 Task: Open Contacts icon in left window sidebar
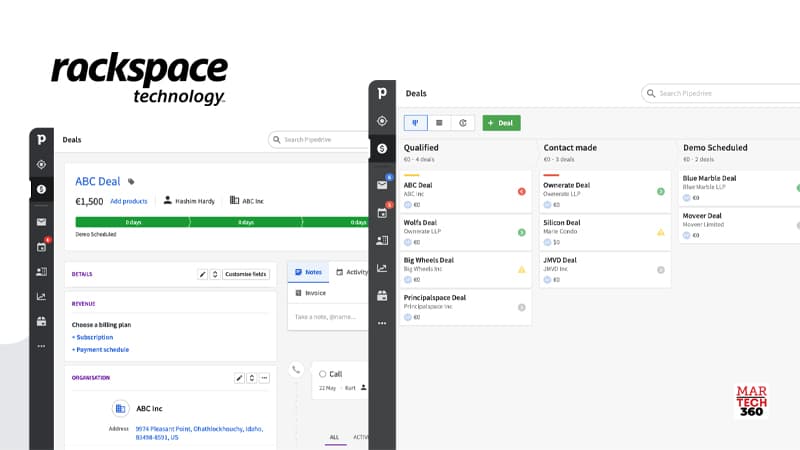[x=41, y=271]
